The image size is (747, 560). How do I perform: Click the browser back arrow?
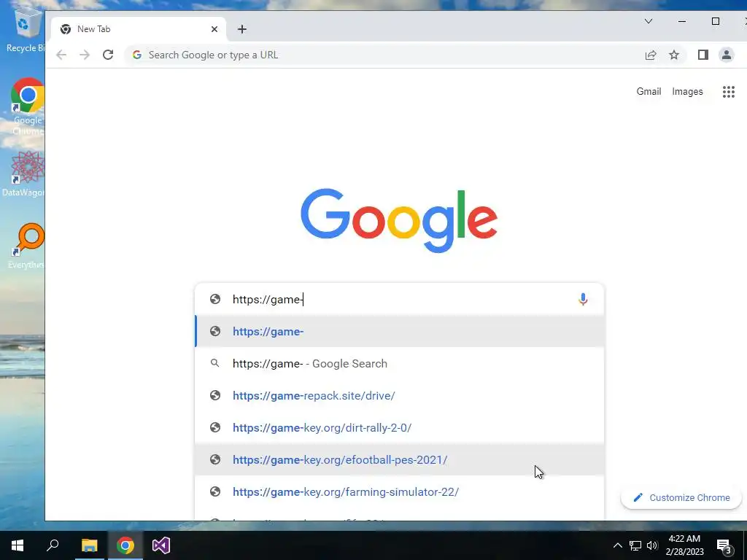[x=61, y=55]
